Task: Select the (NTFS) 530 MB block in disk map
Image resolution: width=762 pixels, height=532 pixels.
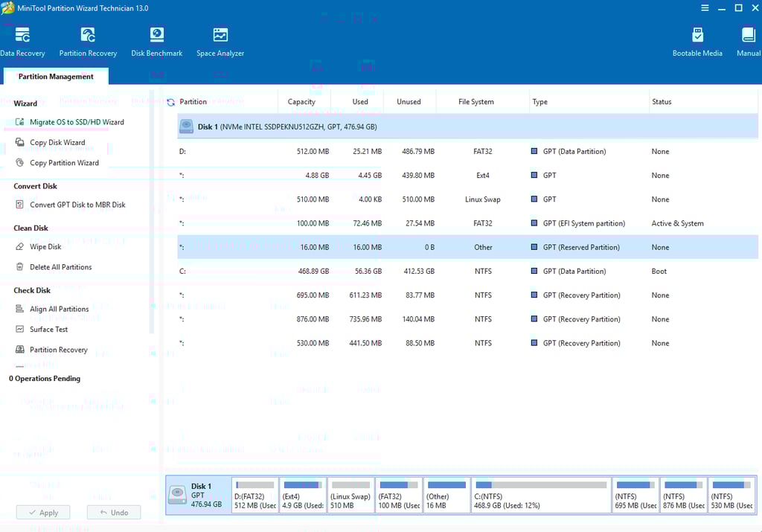Action: coord(731,495)
